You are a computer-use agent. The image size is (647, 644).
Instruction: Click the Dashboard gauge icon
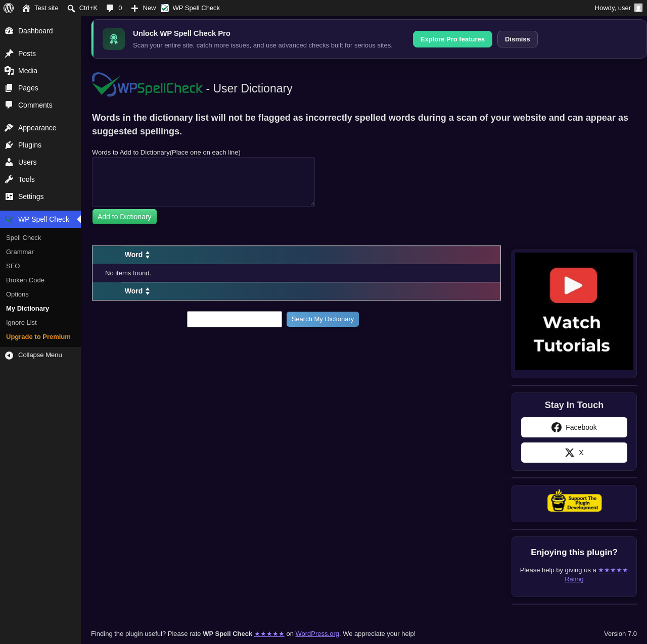pyautogui.click(x=9, y=31)
